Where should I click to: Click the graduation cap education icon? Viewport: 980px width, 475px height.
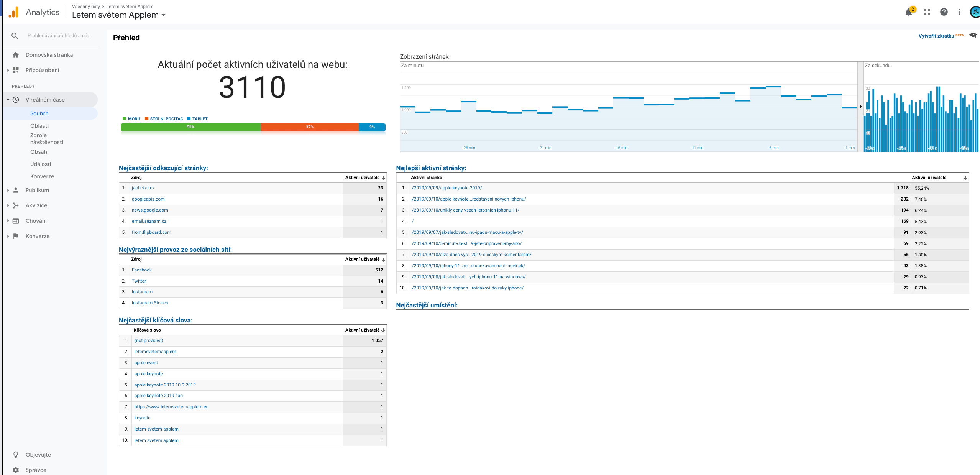coord(973,35)
